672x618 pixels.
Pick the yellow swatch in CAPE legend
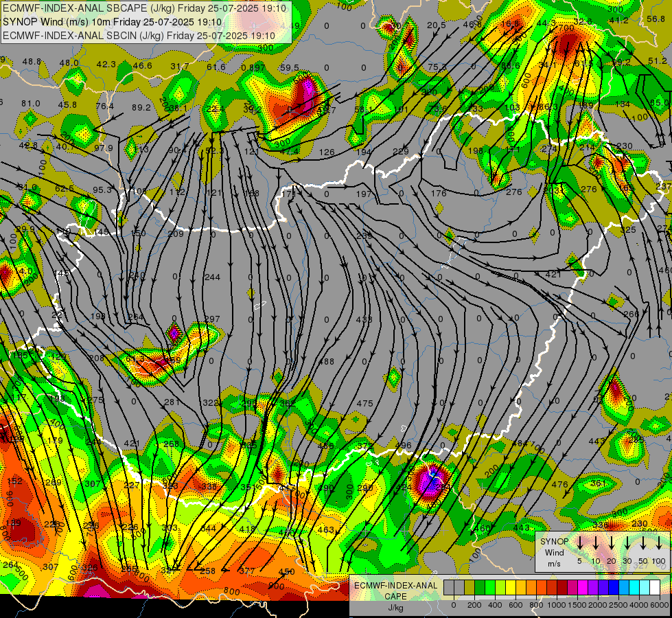tap(511, 587)
